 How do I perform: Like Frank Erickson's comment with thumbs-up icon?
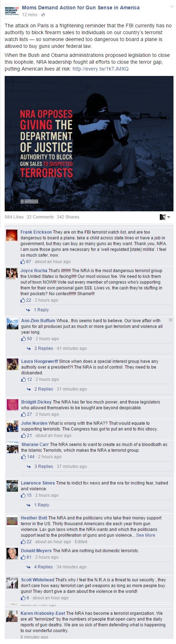point(23,262)
